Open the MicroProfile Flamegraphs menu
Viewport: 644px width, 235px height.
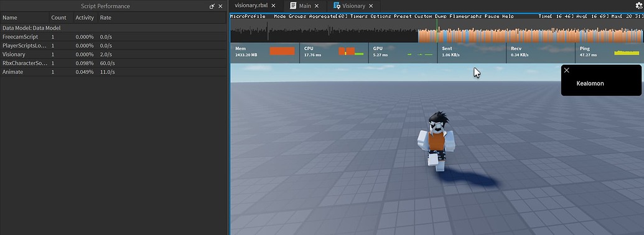coord(465,16)
